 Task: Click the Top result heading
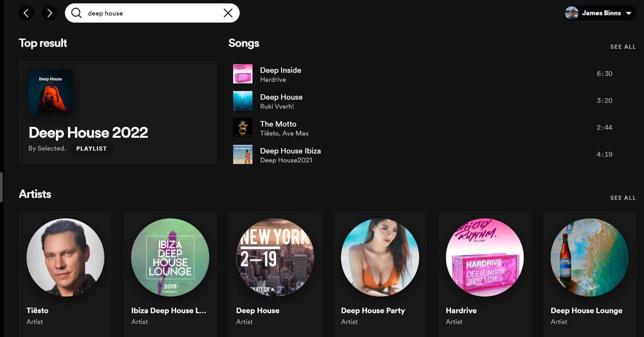click(x=43, y=43)
